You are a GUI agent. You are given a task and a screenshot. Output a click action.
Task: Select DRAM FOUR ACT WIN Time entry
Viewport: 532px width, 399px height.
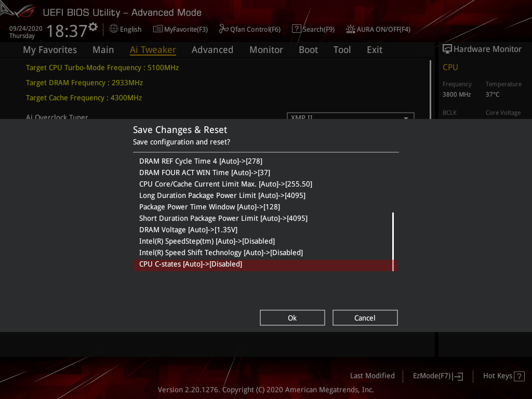coord(205,172)
